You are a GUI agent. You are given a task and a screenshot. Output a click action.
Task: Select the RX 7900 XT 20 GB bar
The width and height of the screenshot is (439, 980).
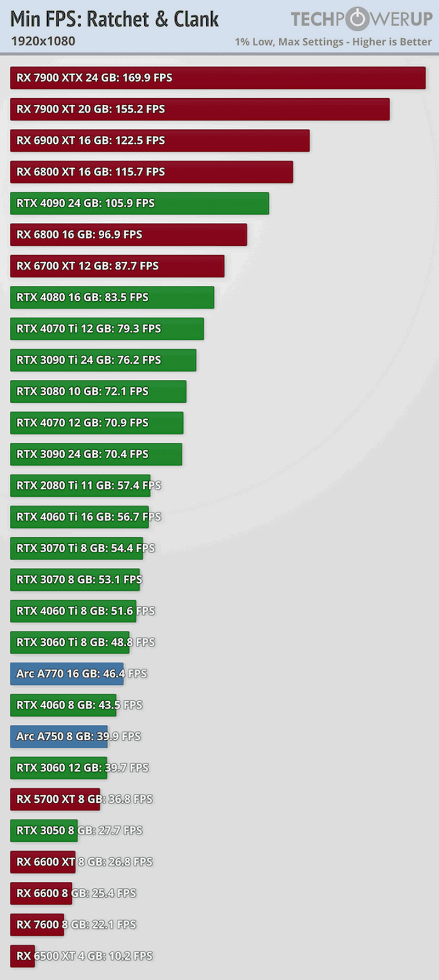click(x=200, y=109)
